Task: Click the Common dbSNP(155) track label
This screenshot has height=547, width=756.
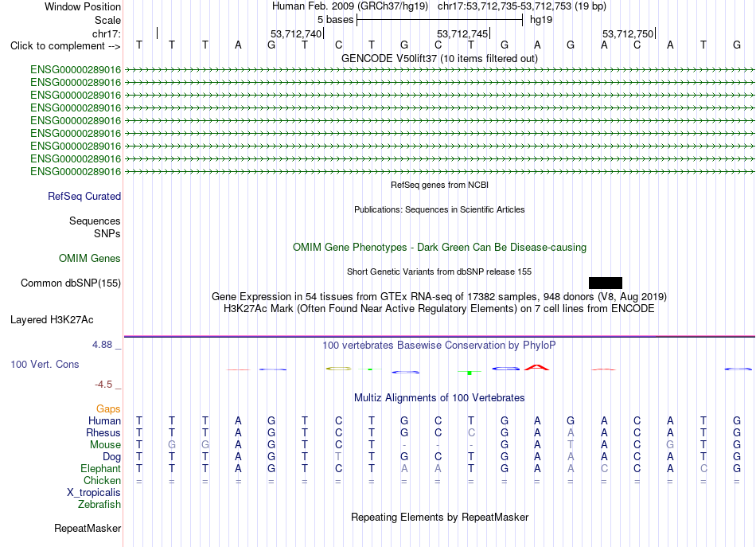Action: (70, 283)
